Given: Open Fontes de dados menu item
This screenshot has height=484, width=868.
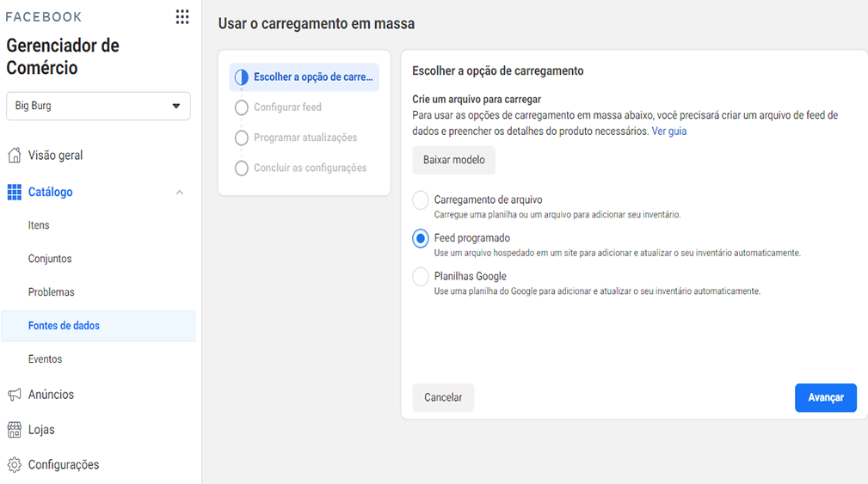Looking at the screenshot, I should click(99, 326).
